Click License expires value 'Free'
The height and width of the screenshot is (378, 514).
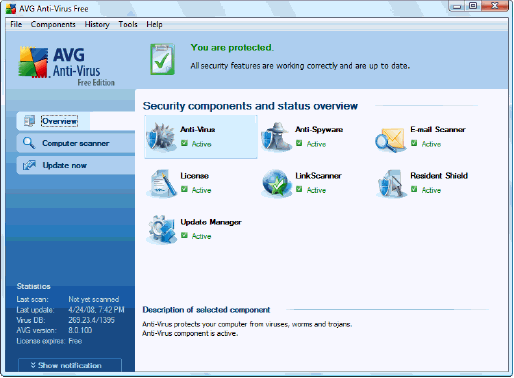[x=75, y=341]
